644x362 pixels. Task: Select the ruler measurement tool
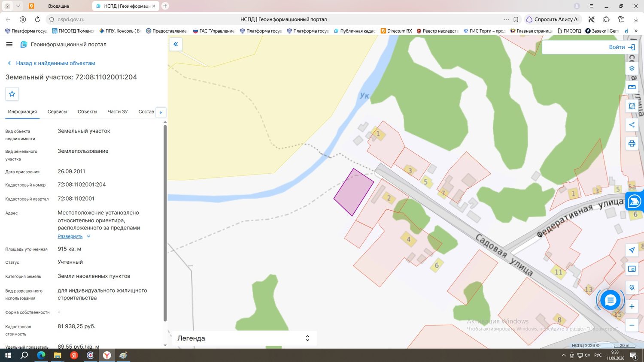[x=632, y=87]
